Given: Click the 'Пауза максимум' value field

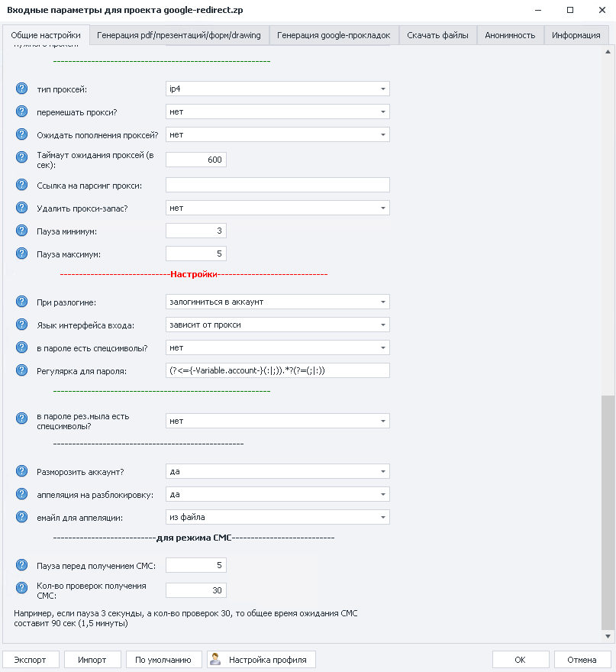Looking at the screenshot, I should [x=195, y=254].
